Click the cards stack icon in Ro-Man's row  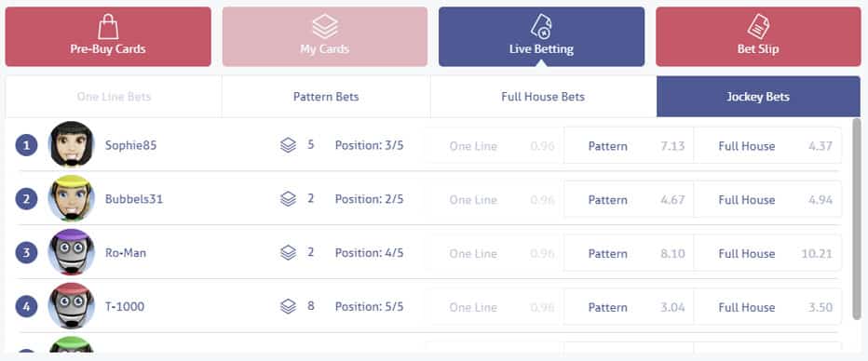288,253
